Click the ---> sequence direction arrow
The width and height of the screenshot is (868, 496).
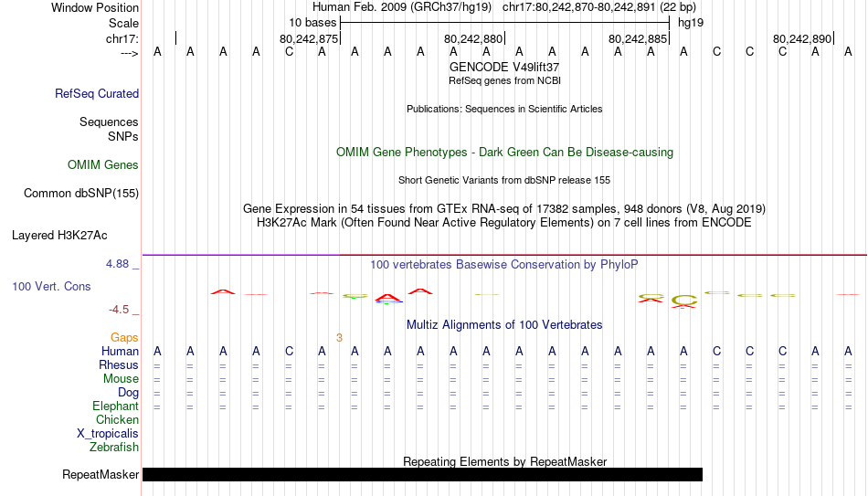point(130,53)
